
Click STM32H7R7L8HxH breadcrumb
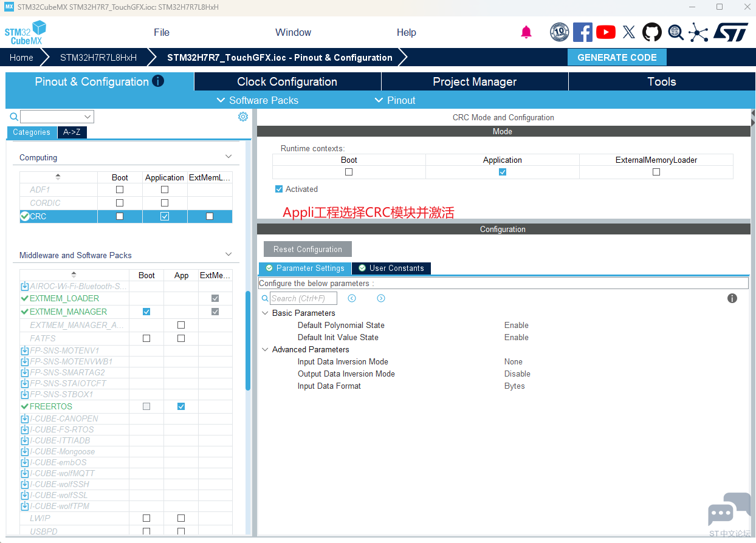98,57
